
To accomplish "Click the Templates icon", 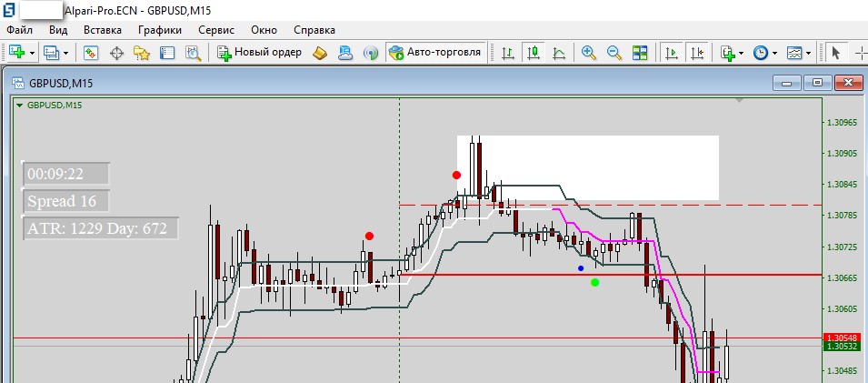I will pyautogui.click(x=794, y=53).
